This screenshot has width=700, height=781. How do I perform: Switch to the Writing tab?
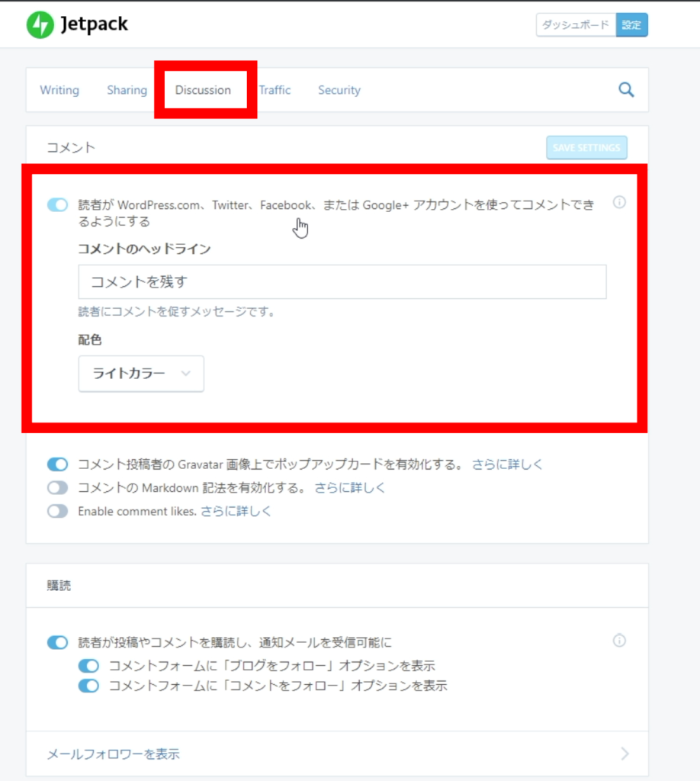pyautogui.click(x=59, y=90)
